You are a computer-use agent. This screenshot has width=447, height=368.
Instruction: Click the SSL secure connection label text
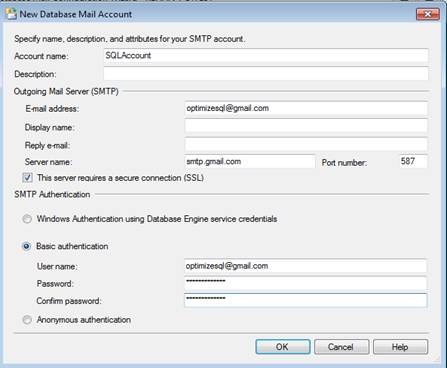pos(120,178)
